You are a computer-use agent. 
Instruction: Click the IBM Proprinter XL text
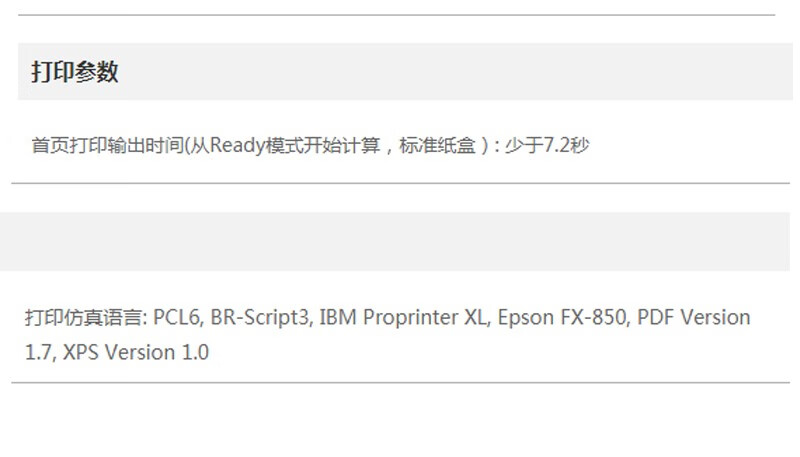click(403, 318)
